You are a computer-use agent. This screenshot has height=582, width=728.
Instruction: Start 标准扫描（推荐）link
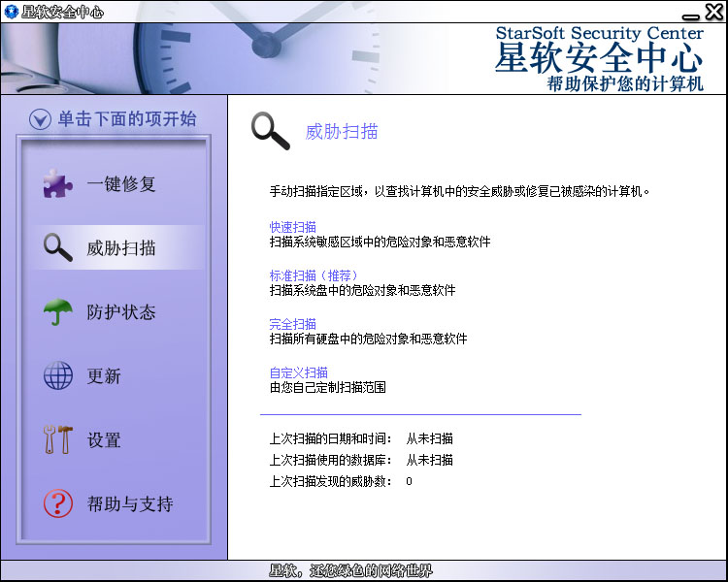pos(314,275)
